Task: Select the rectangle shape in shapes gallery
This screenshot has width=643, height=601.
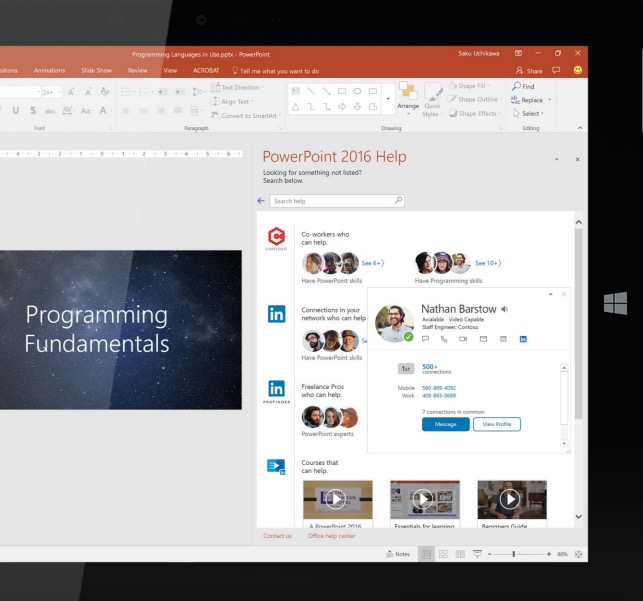Action: [342, 91]
